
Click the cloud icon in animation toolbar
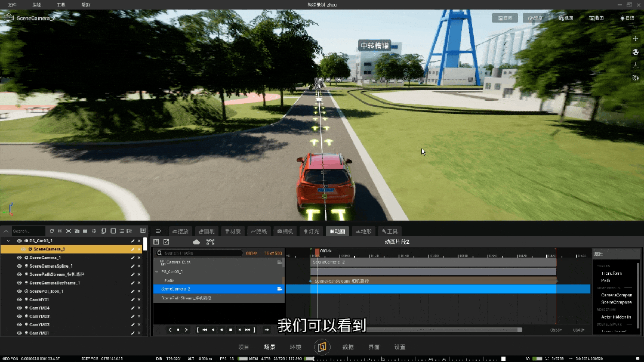196,242
